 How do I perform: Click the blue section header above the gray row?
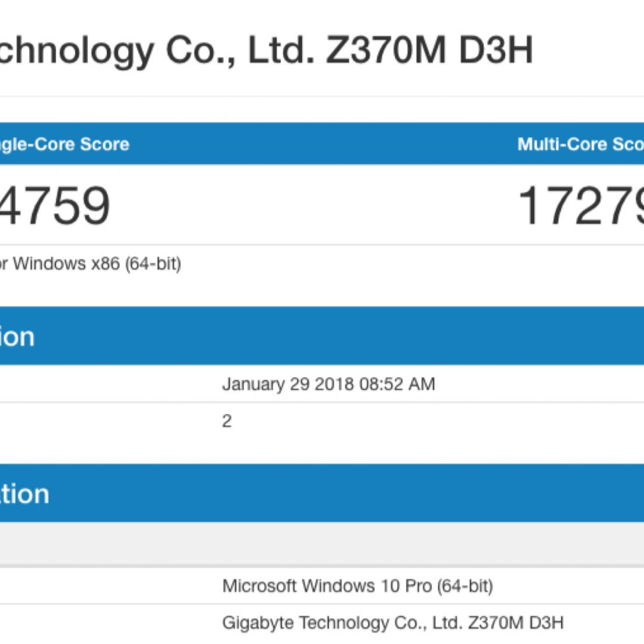tap(322, 494)
